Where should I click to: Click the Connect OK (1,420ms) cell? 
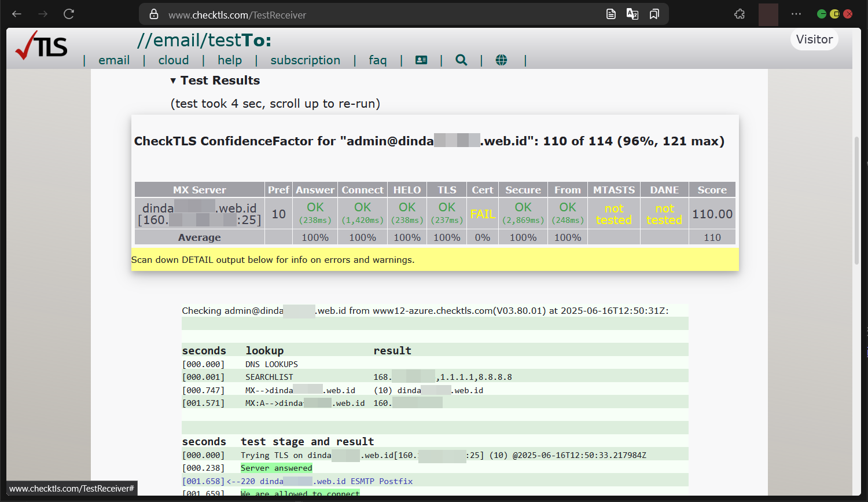point(363,214)
